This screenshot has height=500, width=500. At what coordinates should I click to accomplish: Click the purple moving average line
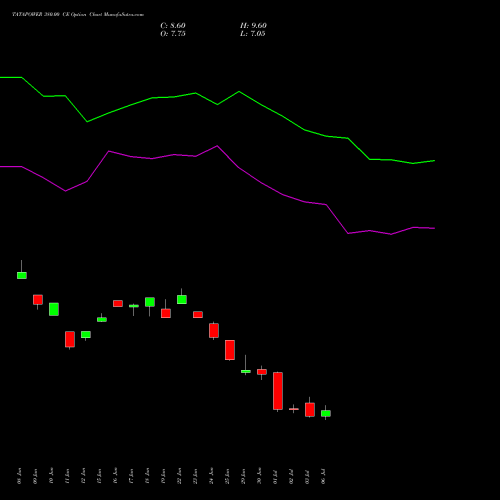[x=217, y=146]
